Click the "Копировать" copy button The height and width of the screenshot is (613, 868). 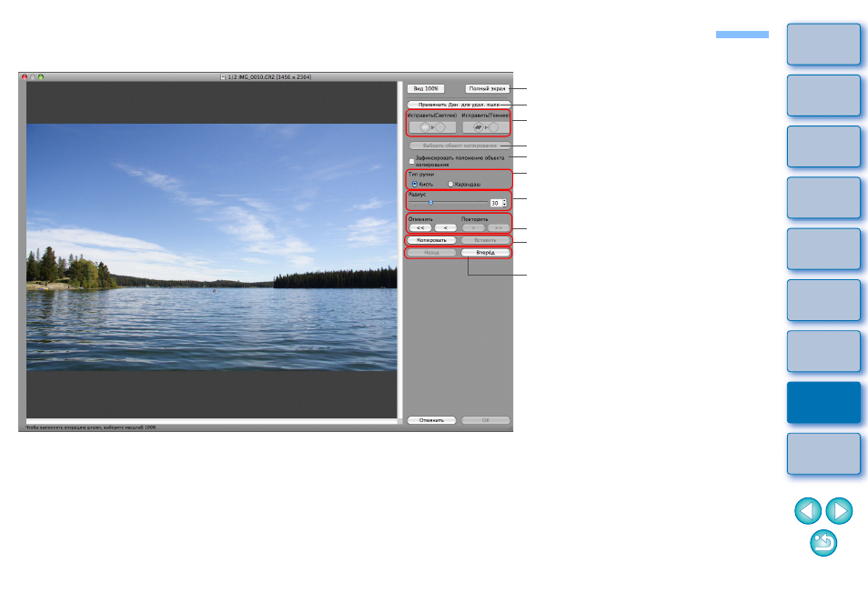tap(431, 240)
